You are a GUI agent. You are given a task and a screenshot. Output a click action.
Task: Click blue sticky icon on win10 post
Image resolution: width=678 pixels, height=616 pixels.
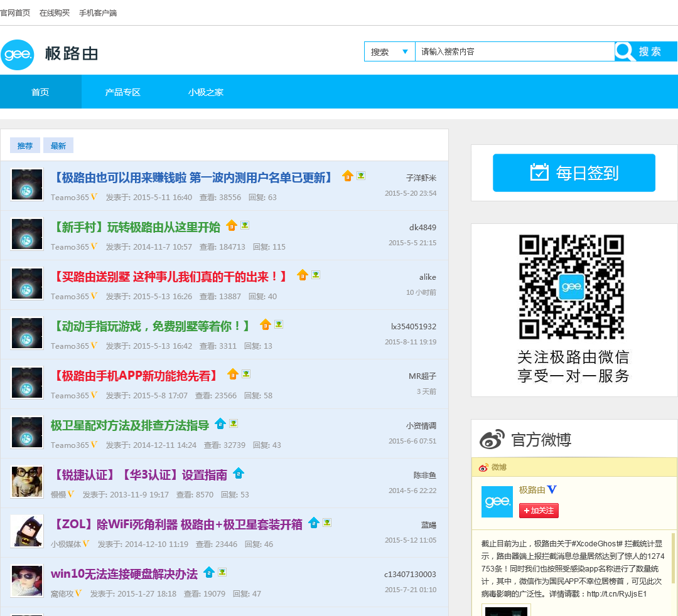pyautogui.click(x=209, y=572)
